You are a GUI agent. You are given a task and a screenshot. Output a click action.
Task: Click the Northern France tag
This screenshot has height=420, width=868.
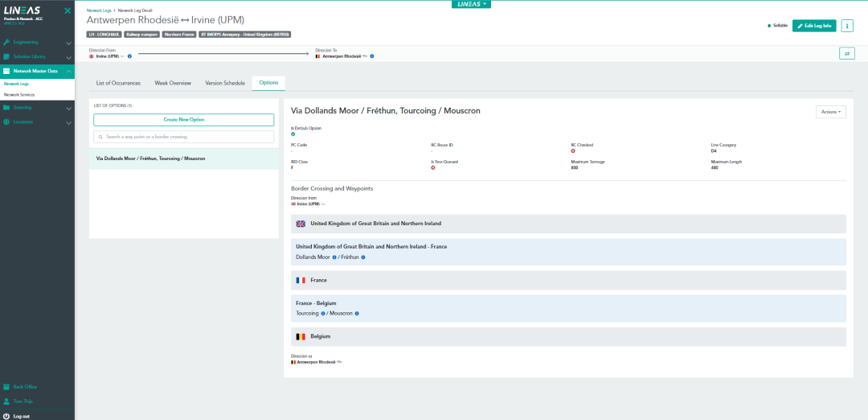click(x=179, y=35)
